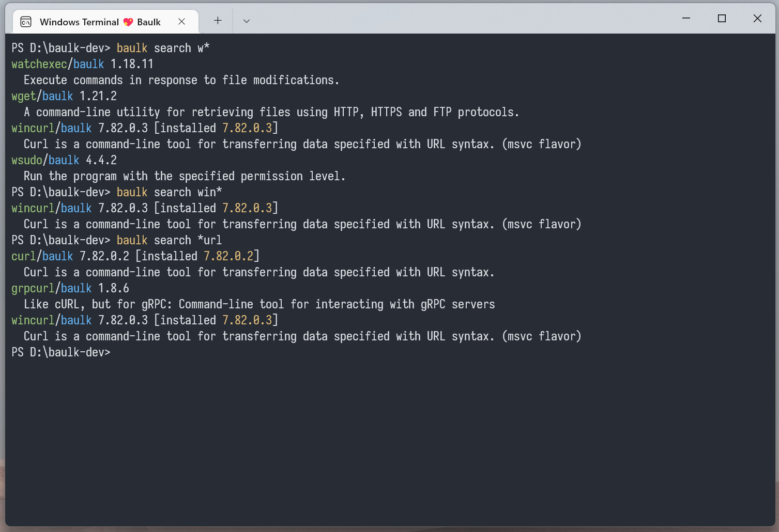Click the 'curl/baulk 7.82.0.2' result line
Viewport: 779px width, 532px height.
coord(135,256)
